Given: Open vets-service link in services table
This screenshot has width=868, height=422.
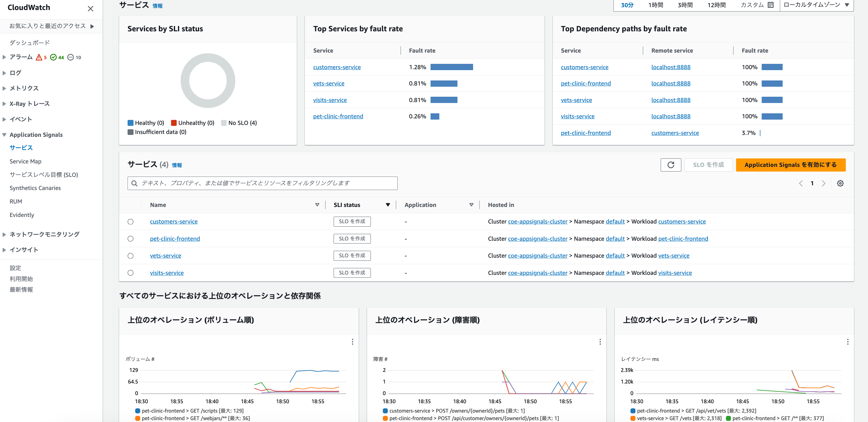Looking at the screenshot, I should pos(165,255).
